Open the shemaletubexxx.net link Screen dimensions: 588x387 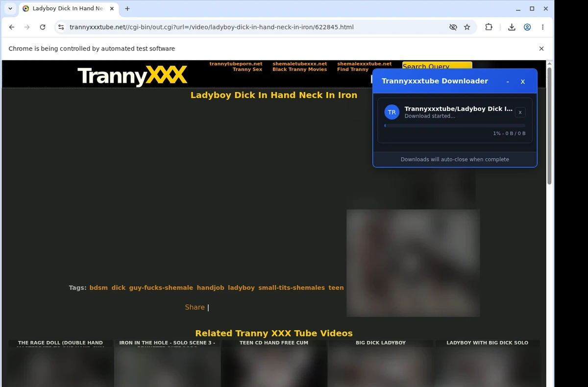(x=300, y=64)
